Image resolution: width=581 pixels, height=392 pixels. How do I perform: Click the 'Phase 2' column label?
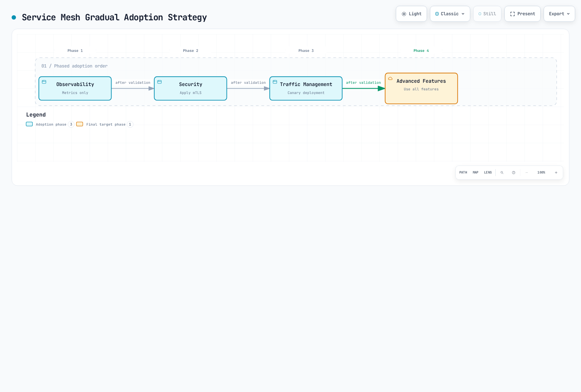191,51
